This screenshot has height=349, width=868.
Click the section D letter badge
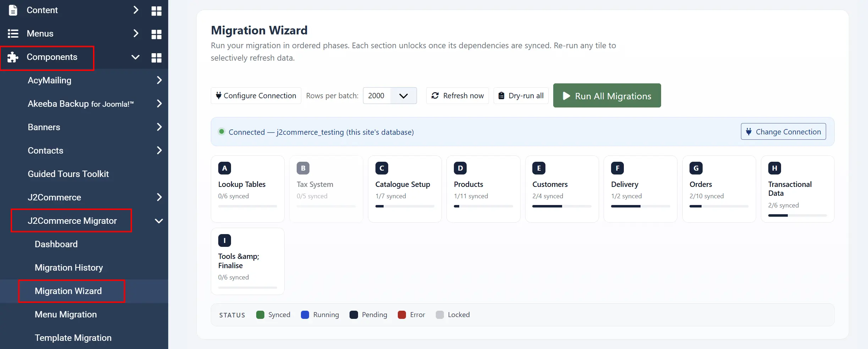click(460, 168)
